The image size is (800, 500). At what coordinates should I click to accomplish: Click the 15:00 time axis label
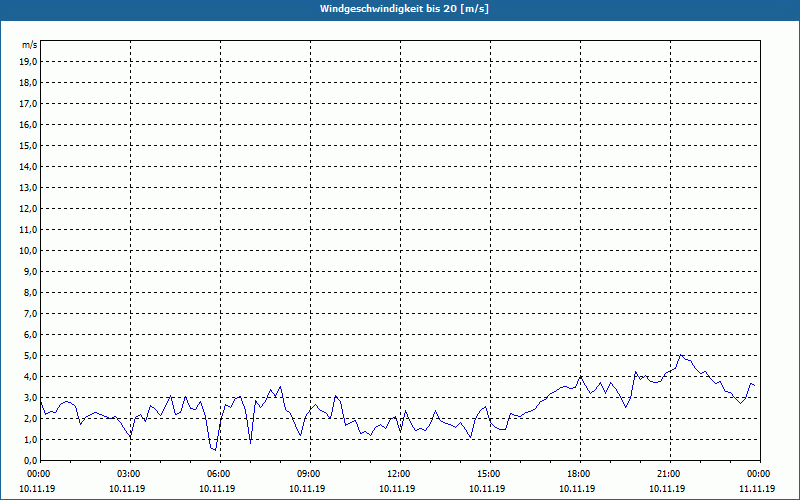pyautogui.click(x=490, y=474)
